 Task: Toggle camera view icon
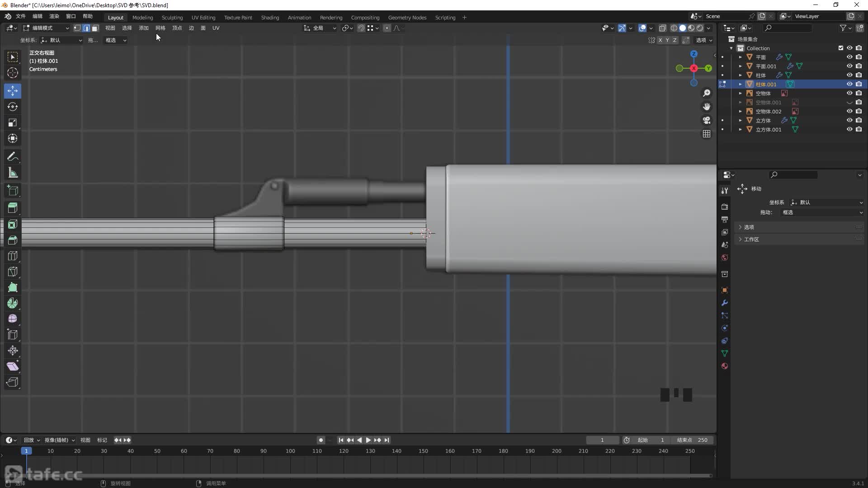point(707,120)
